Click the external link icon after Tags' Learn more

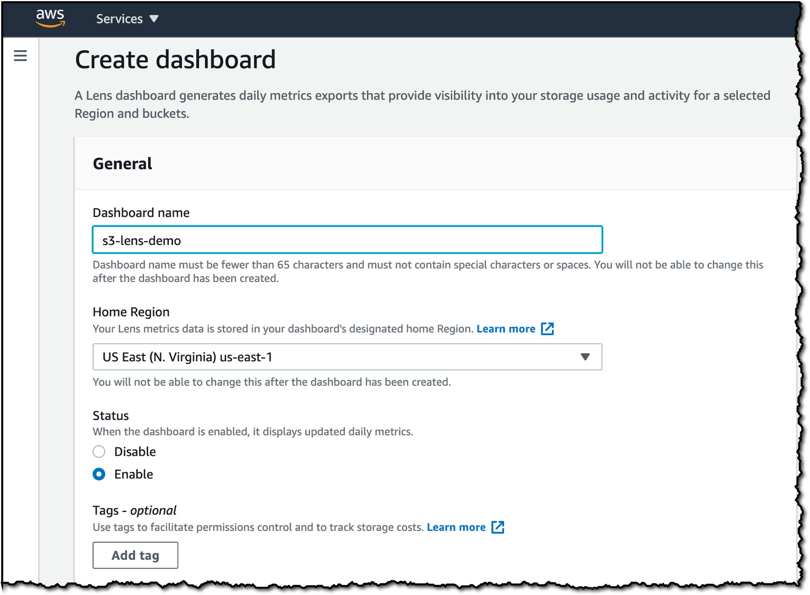[x=498, y=527]
